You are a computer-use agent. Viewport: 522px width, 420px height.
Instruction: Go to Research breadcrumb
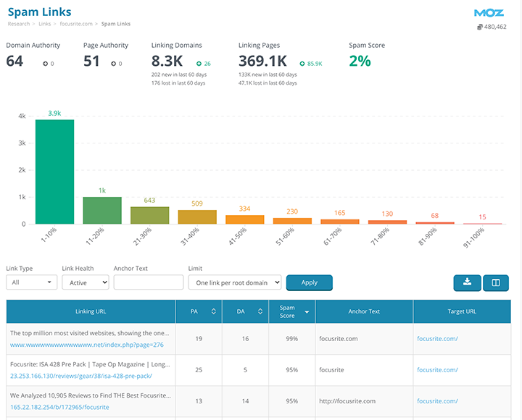point(19,24)
